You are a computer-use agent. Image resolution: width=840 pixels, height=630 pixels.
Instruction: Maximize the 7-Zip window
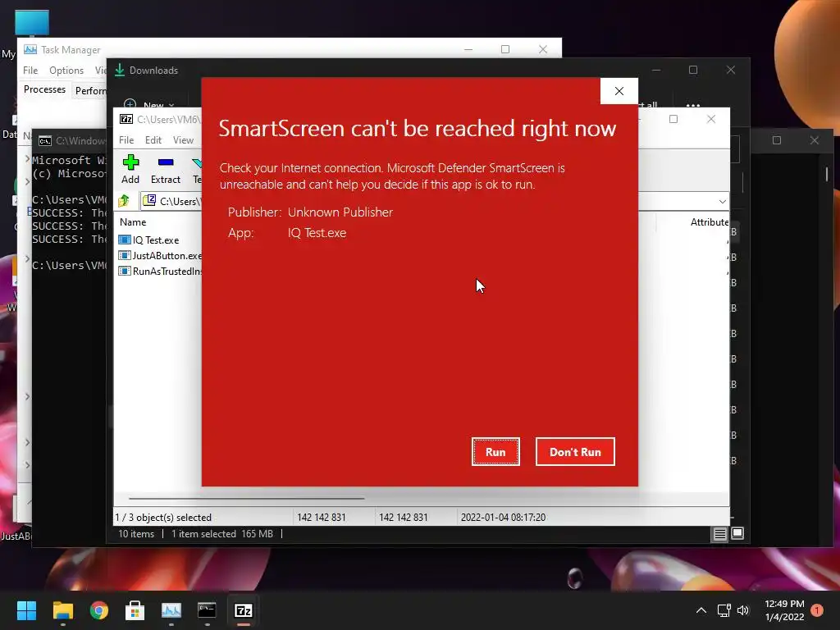point(673,119)
